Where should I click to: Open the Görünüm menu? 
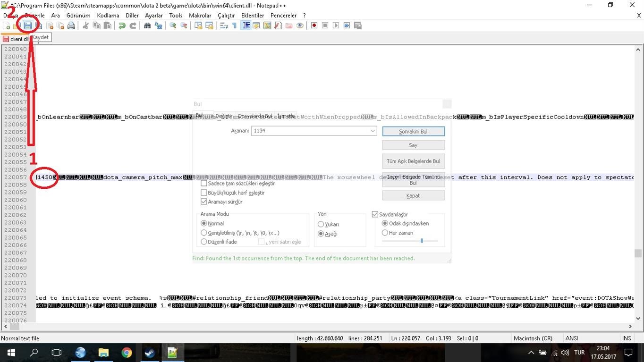coord(78,15)
